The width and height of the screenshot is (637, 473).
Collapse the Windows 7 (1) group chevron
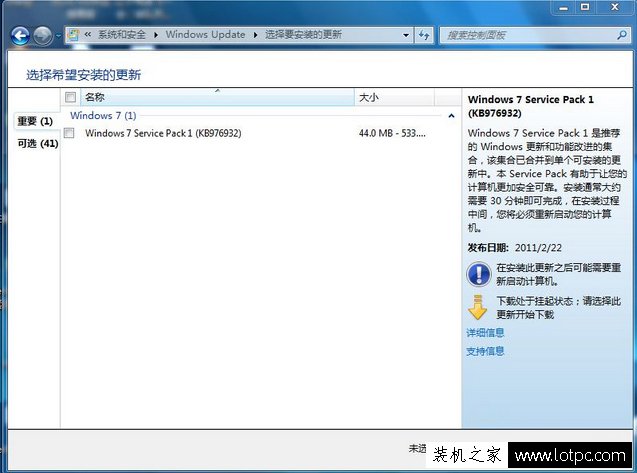(451, 116)
